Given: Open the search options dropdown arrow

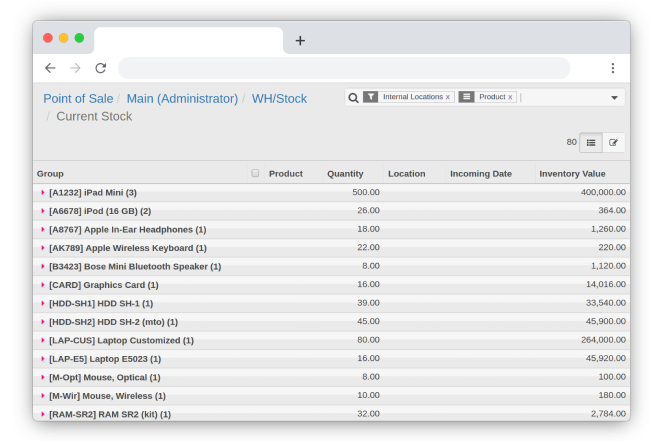Looking at the screenshot, I should [614, 98].
